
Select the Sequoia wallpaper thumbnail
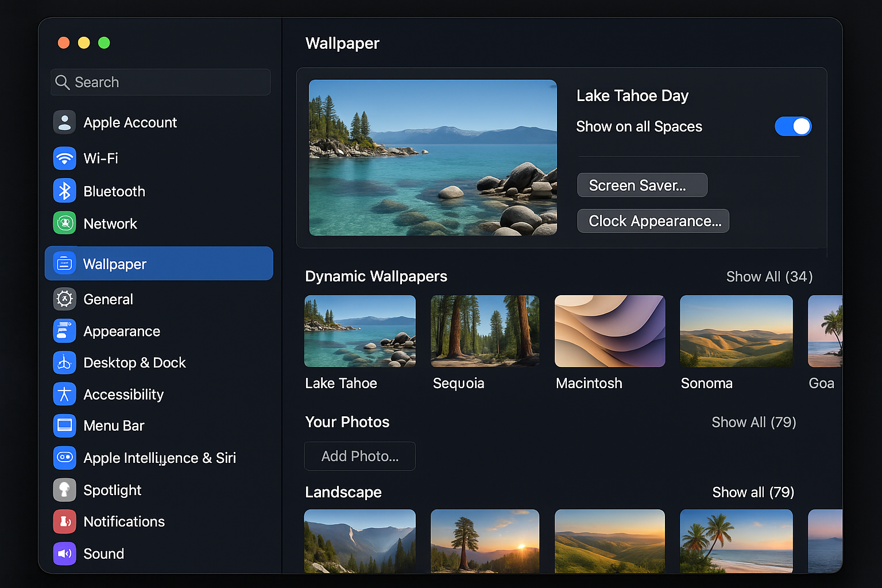pyautogui.click(x=485, y=331)
